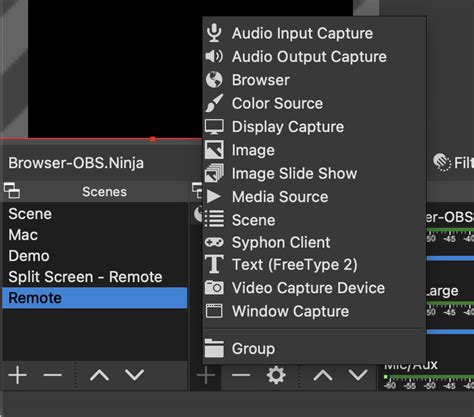This screenshot has height=417, width=474.
Task: Click the list icon next to Scene entry
Action: 214,219
